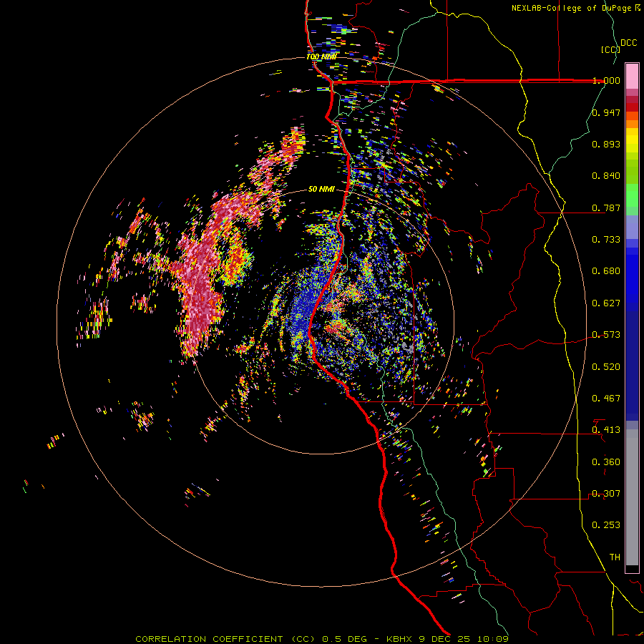Click the 0.787 legend value
The width and height of the screenshot is (644, 644).
click(x=606, y=208)
